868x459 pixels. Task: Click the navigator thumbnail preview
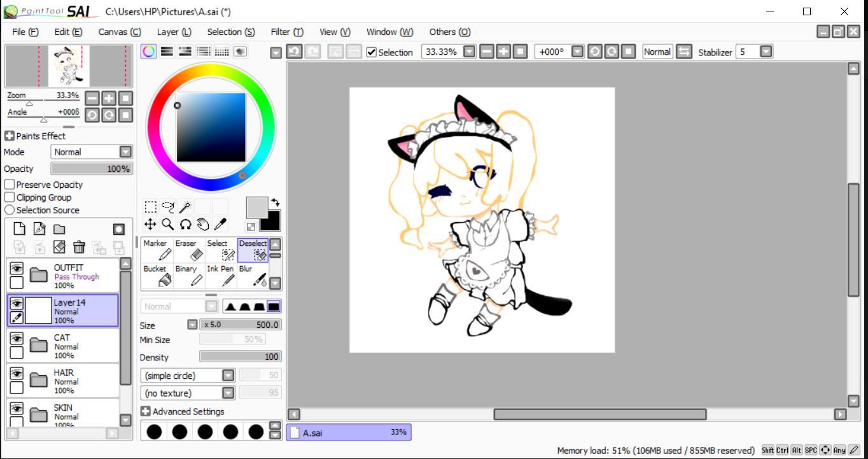tap(69, 66)
